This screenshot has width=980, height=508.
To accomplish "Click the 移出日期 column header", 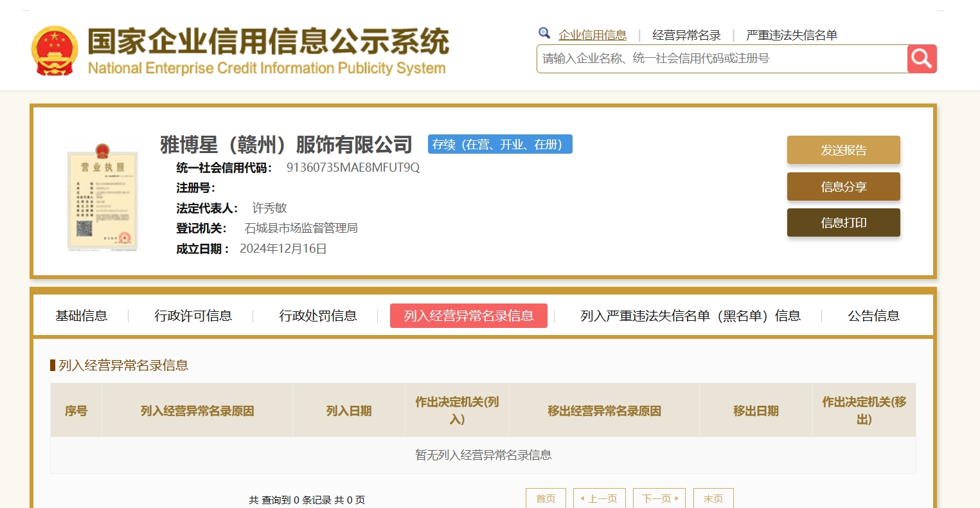I will (x=756, y=411).
